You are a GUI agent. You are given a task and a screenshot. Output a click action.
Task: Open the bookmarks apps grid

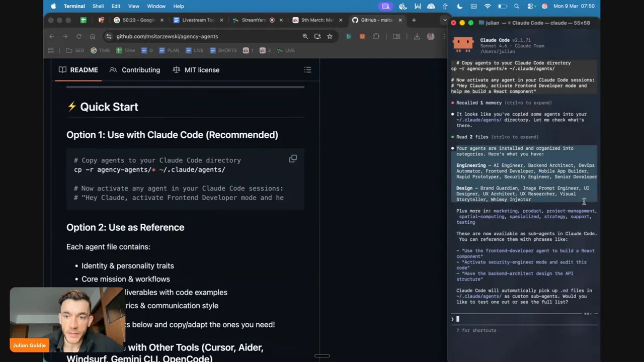51,50
